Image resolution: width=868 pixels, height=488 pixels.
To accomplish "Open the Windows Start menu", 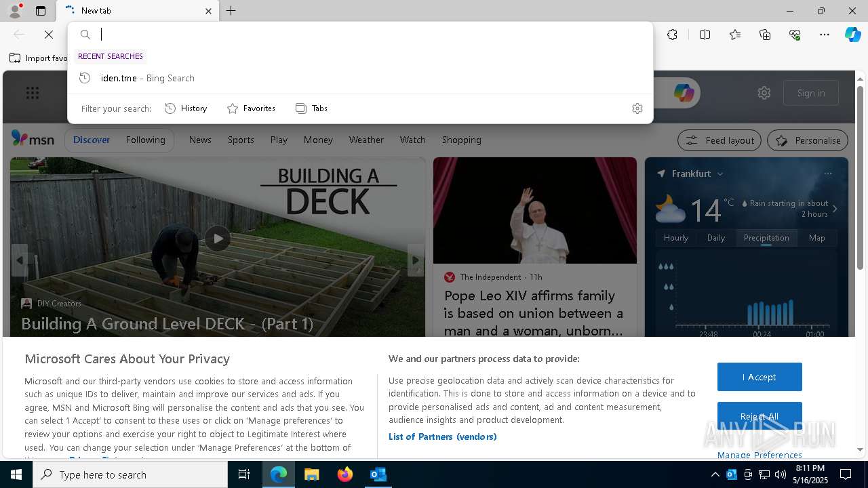I will (x=16, y=474).
